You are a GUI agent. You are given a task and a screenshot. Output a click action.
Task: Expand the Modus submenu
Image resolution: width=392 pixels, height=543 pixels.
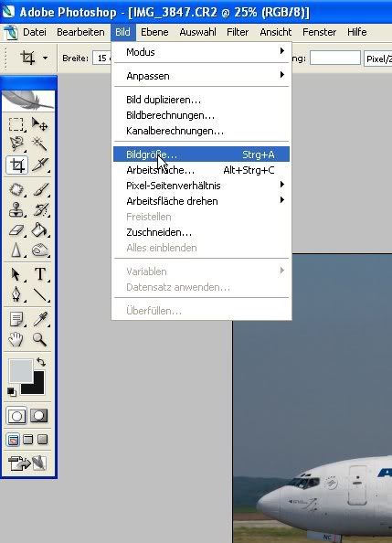tap(202, 52)
